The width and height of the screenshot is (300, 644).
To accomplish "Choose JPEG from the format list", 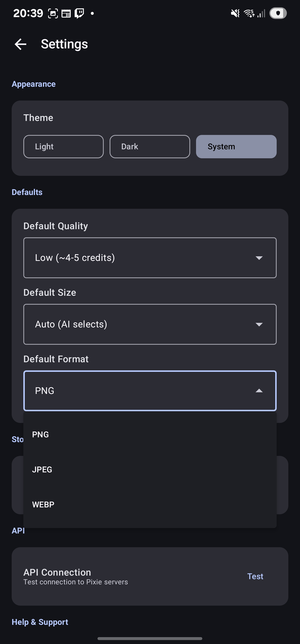I will 42,469.
